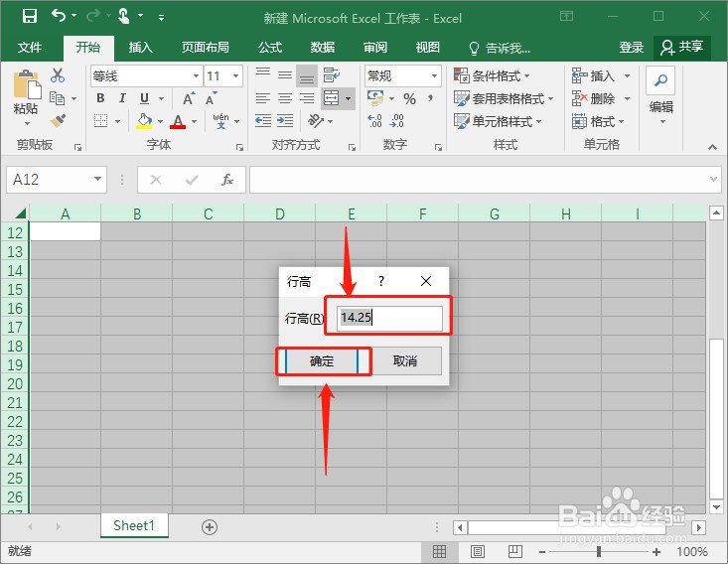Click 登录 sign in
This screenshot has width=728, height=564.
[x=631, y=48]
